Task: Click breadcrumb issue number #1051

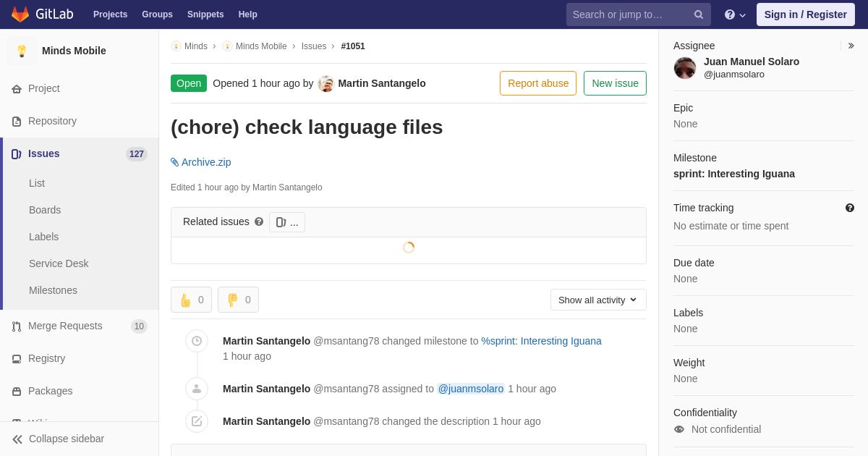Action: tap(353, 46)
